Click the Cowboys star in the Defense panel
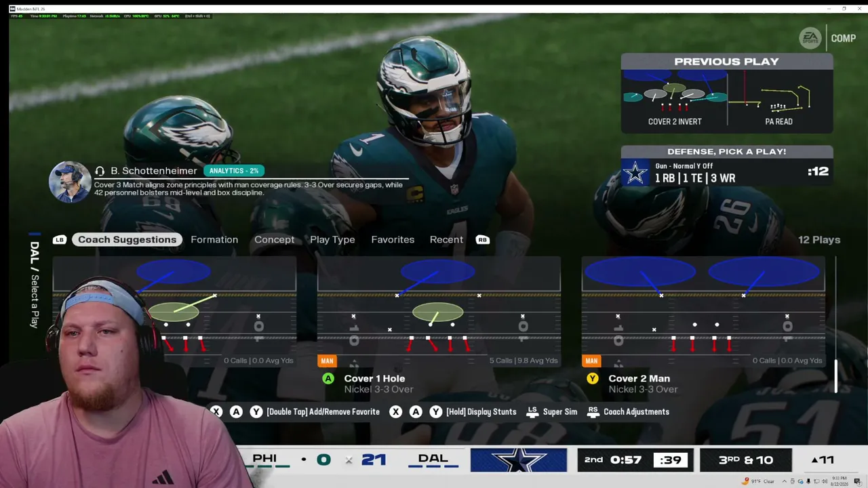This screenshot has width=868, height=488. 635,174
